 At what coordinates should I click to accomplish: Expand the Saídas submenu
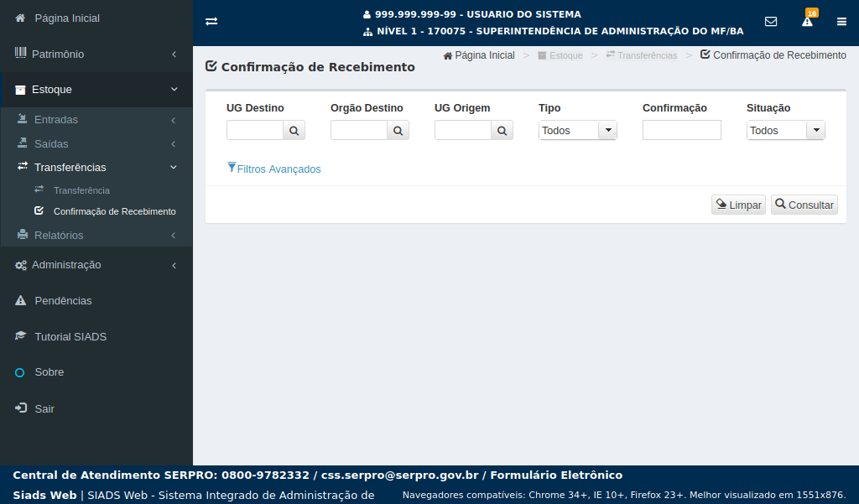click(x=96, y=143)
